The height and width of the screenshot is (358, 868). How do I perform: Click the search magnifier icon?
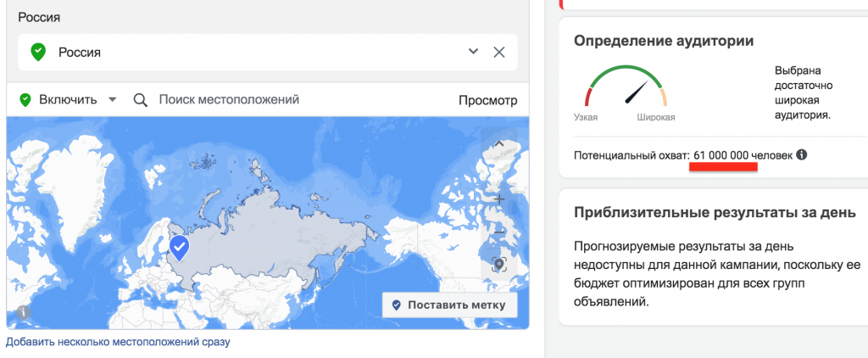[141, 100]
